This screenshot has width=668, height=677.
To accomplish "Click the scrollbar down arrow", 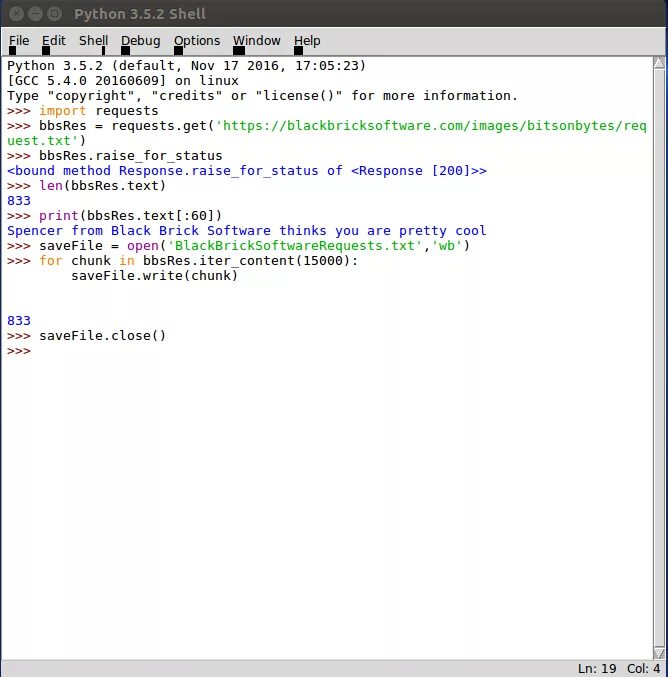I will click(659, 653).
